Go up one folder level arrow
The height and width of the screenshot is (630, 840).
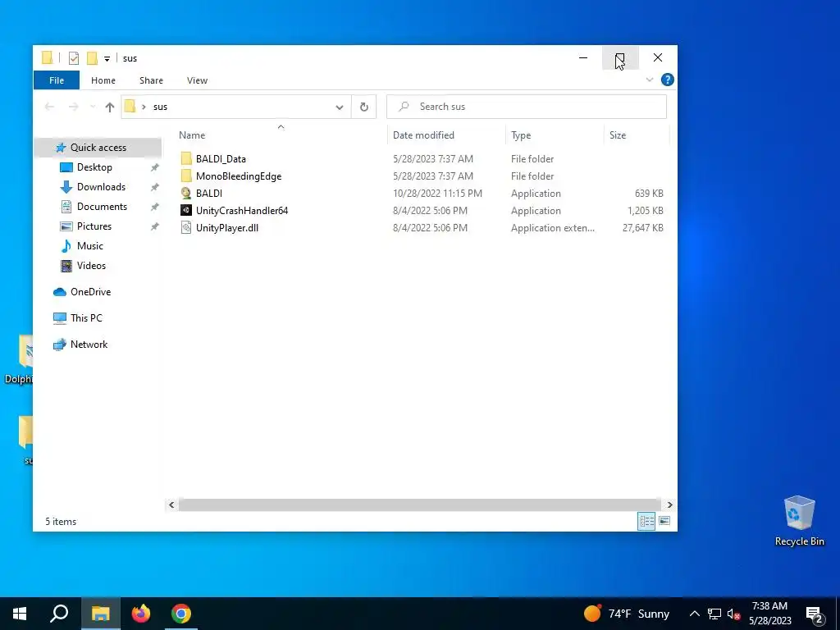click(110, 107)
